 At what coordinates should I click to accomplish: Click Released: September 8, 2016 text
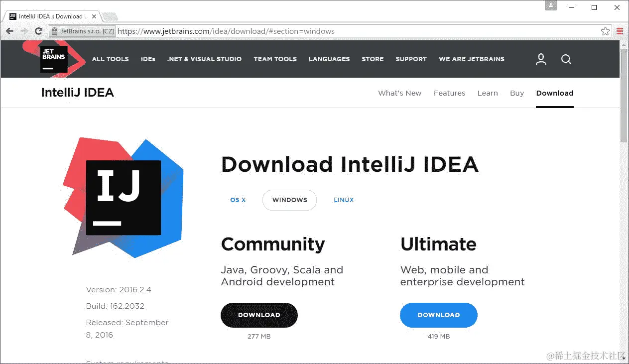(x=127, y=329)
